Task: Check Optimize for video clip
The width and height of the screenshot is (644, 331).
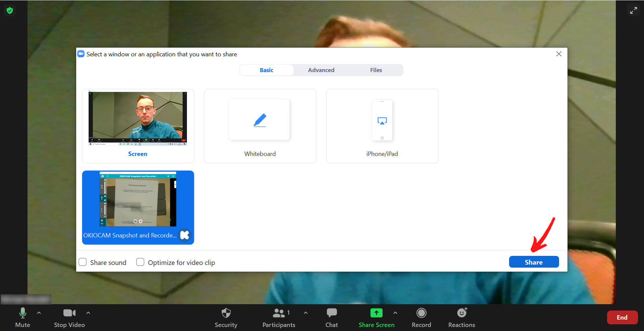Action: 140,262
